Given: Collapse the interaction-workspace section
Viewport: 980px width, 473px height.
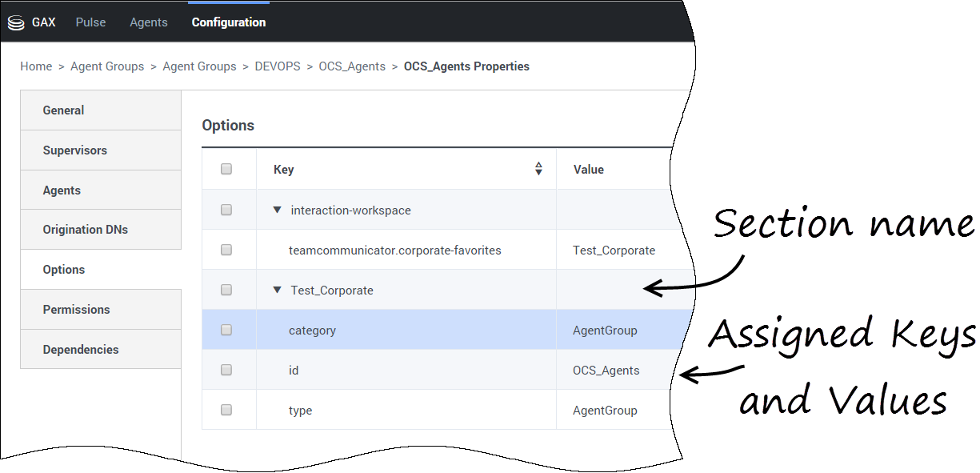Looking at the screenshot, I should [278, 210].
